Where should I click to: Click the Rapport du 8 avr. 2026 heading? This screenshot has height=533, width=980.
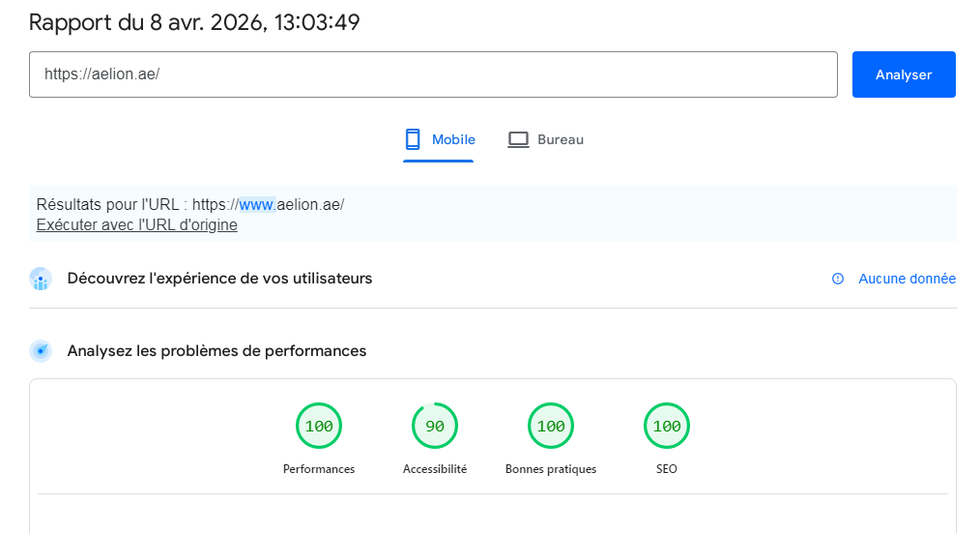coord(194,22)
